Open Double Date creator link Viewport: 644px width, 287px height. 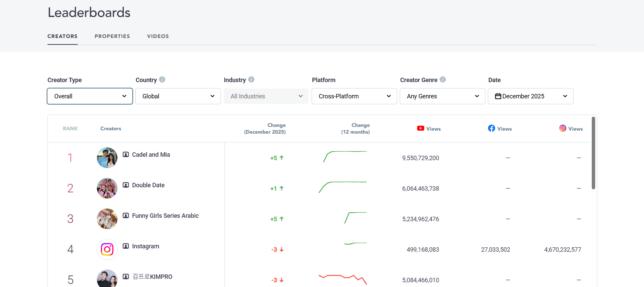coord(148,185)
